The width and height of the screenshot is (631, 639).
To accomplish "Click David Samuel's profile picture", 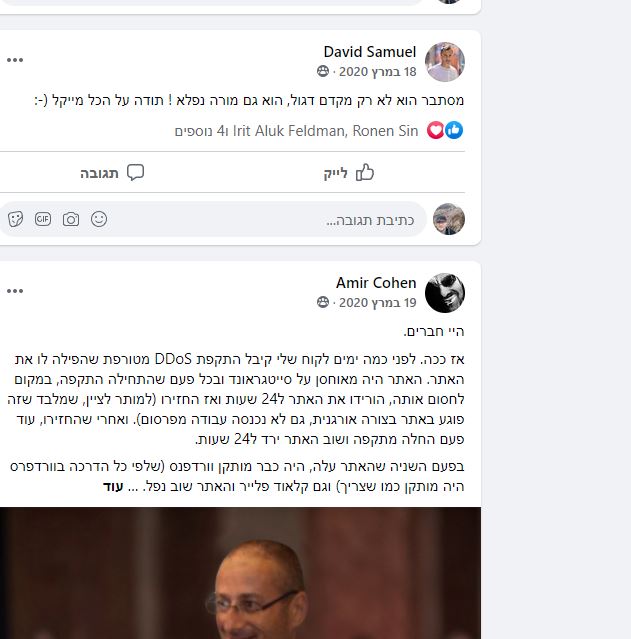I will coord(445,62).
